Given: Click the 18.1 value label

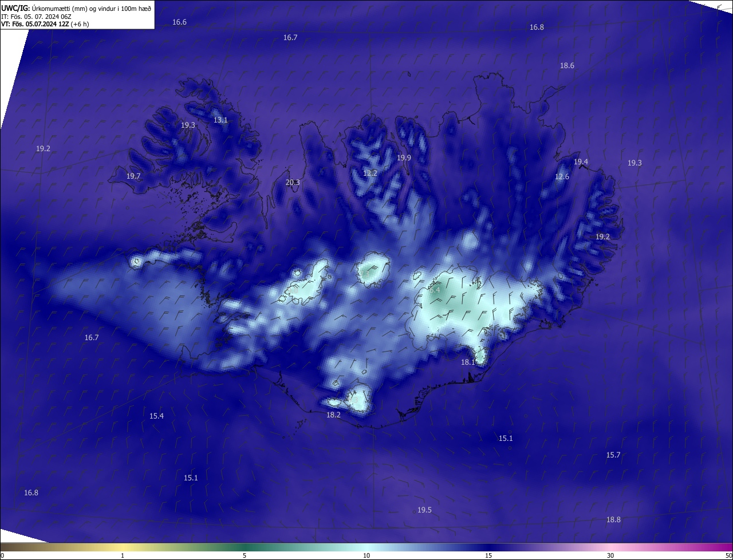Looking at the screenshot, I should pyautogui.click(x=468, y=362).
